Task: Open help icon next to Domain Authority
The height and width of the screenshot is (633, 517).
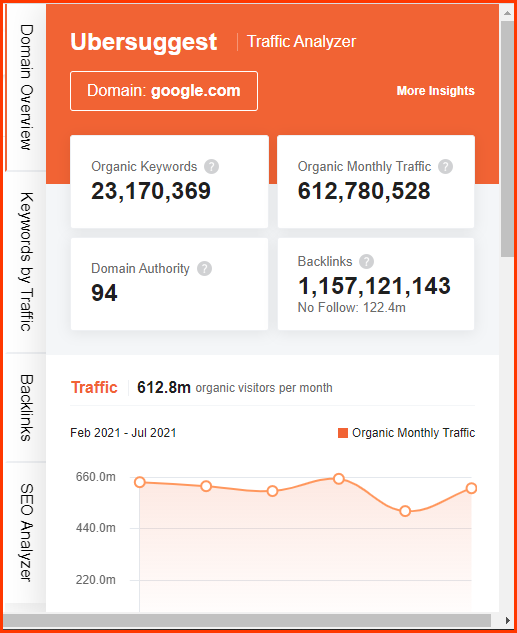Action: pyautogui.click(x=205, y=268)
